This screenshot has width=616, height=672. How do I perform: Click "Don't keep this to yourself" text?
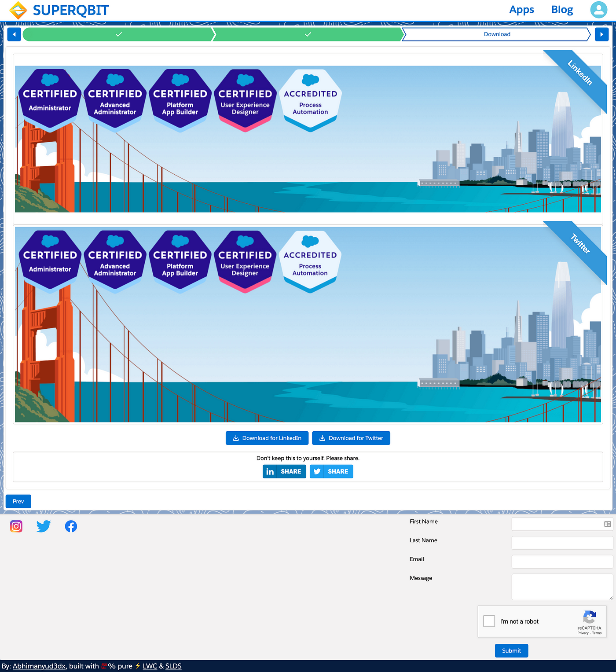(x=308, y=458)
